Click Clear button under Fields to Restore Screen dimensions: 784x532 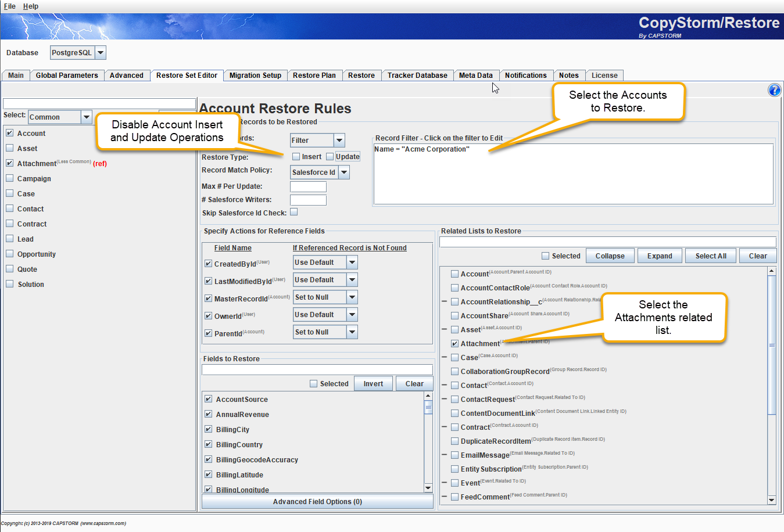click(x=414, y=384)
